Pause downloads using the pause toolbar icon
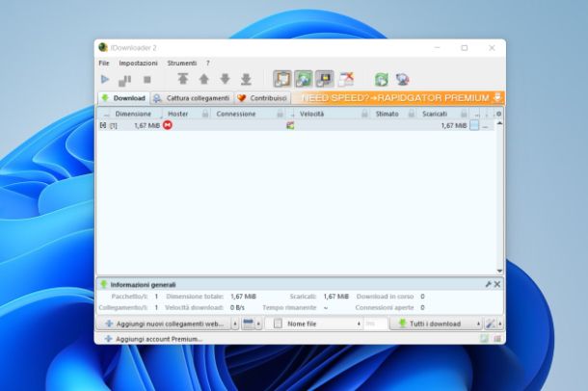The image size is (588, 391). pyautogui.click(x=125, y=80)
